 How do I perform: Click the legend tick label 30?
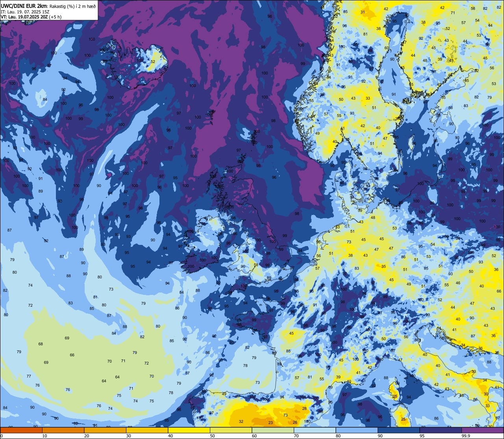click(128, 436)
